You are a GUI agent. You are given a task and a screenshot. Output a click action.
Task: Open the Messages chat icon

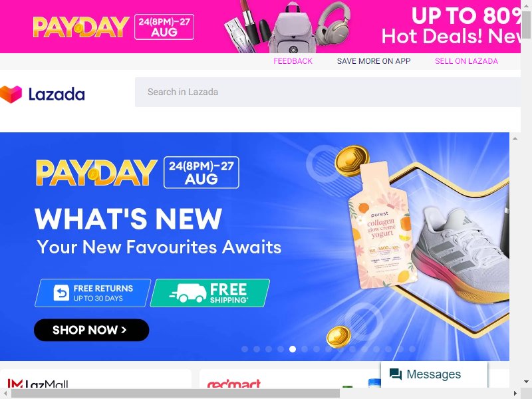395,374
